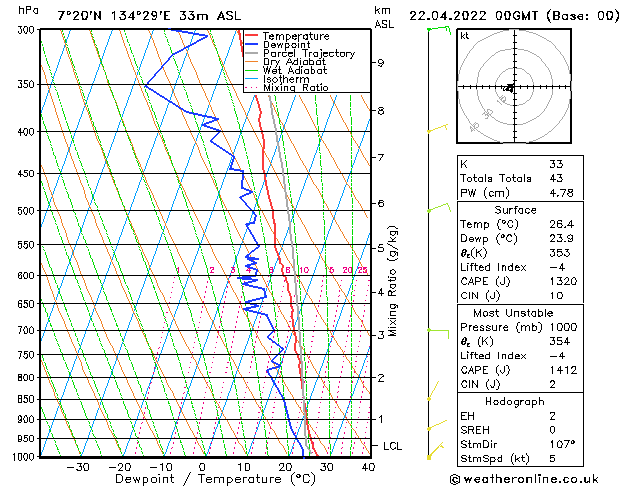Click the '-30' temperature axis label
This screenshot has height=486, width=629.
(77, 468)
